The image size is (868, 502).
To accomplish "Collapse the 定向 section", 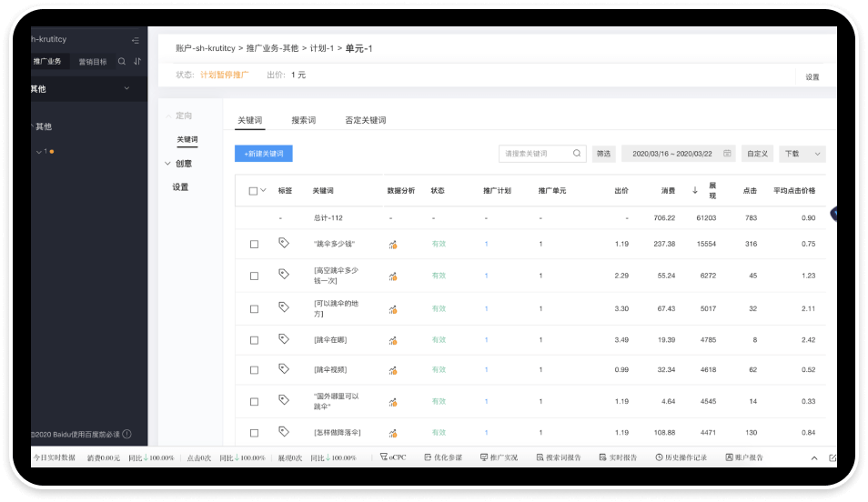I will 168,115.
